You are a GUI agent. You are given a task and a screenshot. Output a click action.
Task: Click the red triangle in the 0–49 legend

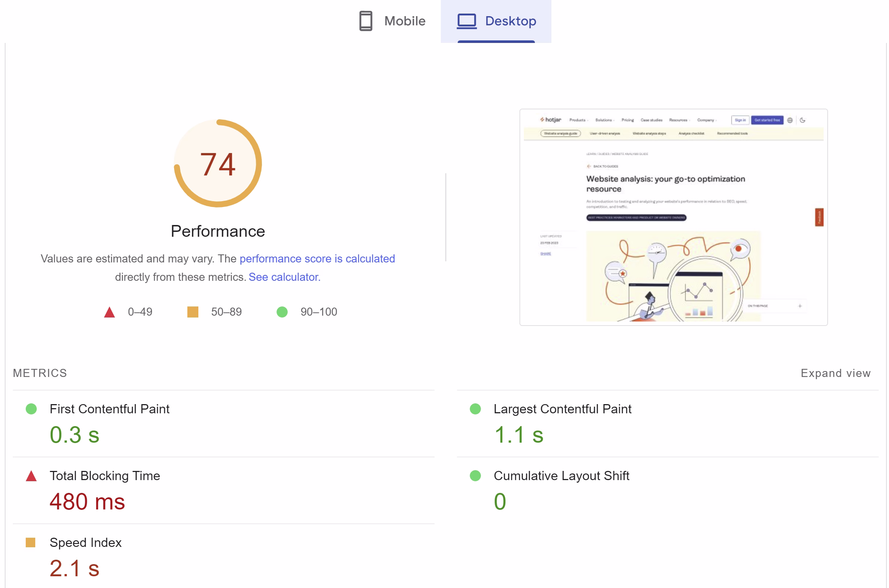click(x=109, y=312)
